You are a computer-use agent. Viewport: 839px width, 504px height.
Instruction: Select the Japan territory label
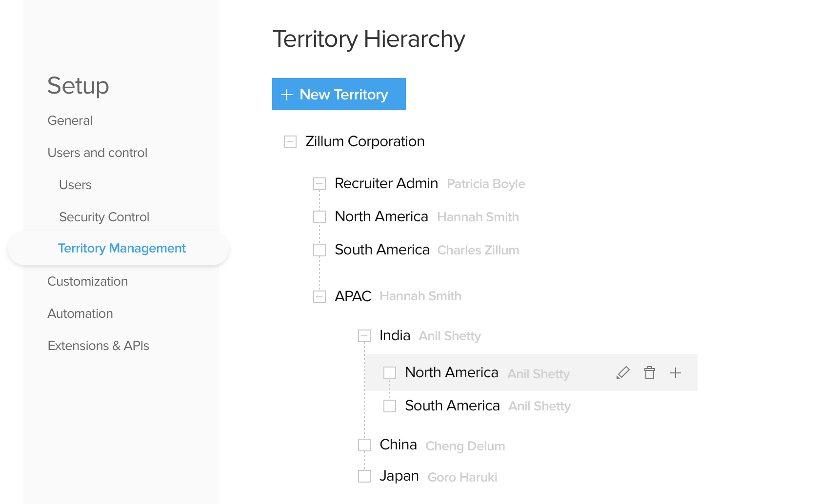[399, 476]
